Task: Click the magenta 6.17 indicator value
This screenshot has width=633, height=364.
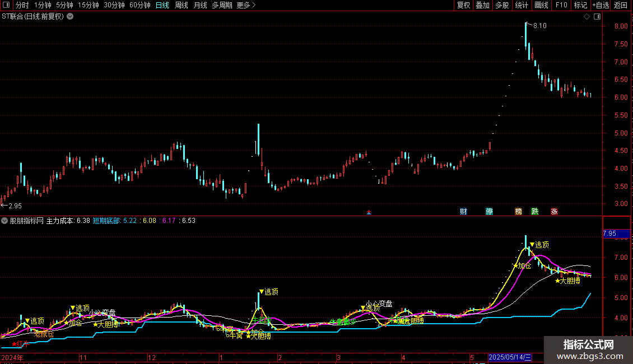Action: (169, 221)
